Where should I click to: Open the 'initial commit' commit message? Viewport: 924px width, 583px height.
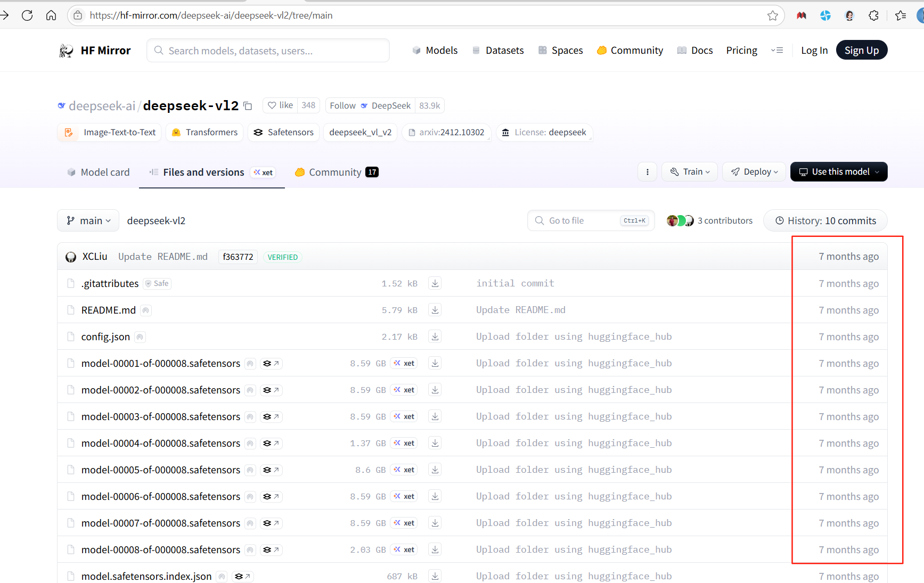[x=515, y=283]
